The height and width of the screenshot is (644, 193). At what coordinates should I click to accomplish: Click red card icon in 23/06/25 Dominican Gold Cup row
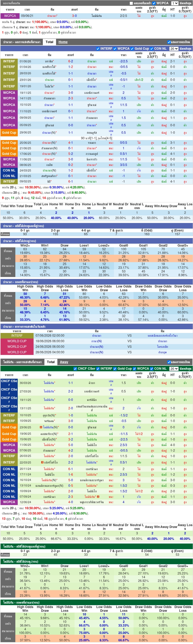tap(41, 427)
